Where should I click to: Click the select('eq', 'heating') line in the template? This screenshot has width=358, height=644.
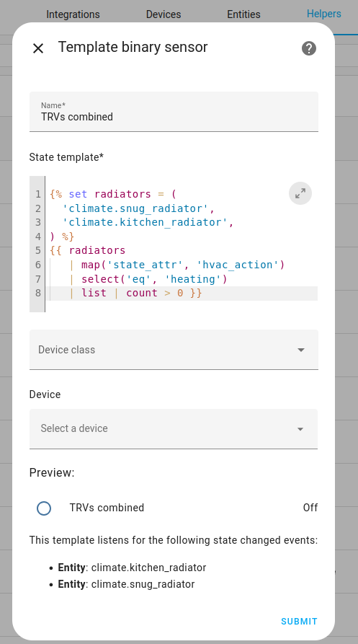click(153, 279)
